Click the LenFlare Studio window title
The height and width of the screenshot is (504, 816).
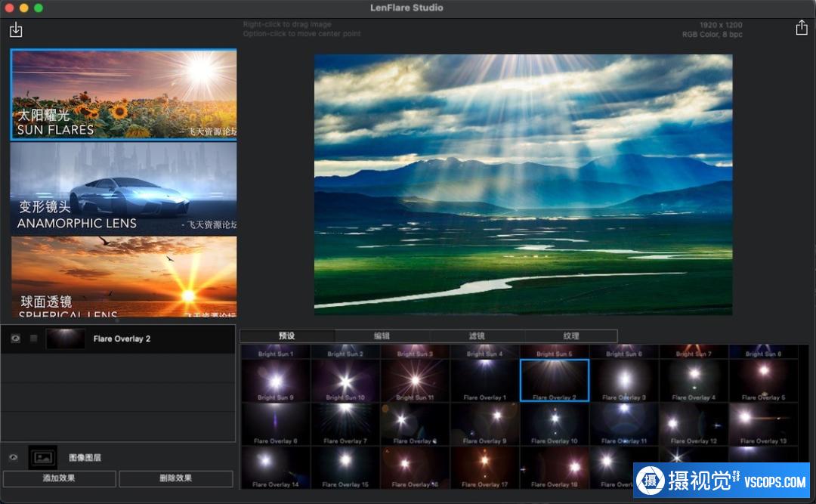tap(406, 8)
